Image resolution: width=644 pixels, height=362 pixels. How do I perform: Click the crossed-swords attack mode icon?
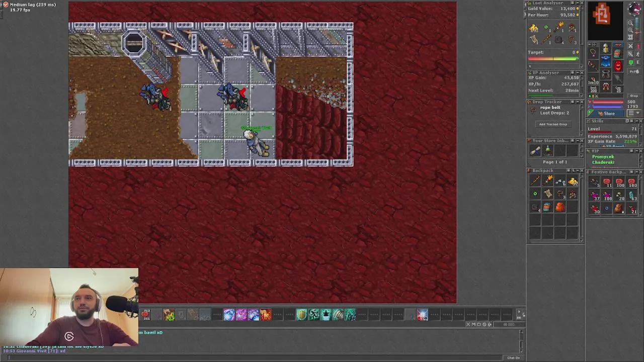click(630, 46)
